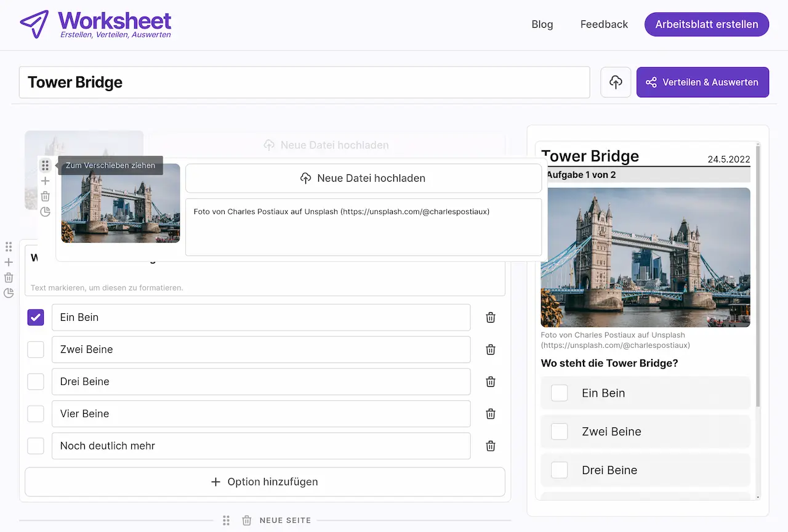The height and width of the screenshot is (532, 788).
Task: Click the pie chart icon beside the image block
Action: click(x=45, y=212)
